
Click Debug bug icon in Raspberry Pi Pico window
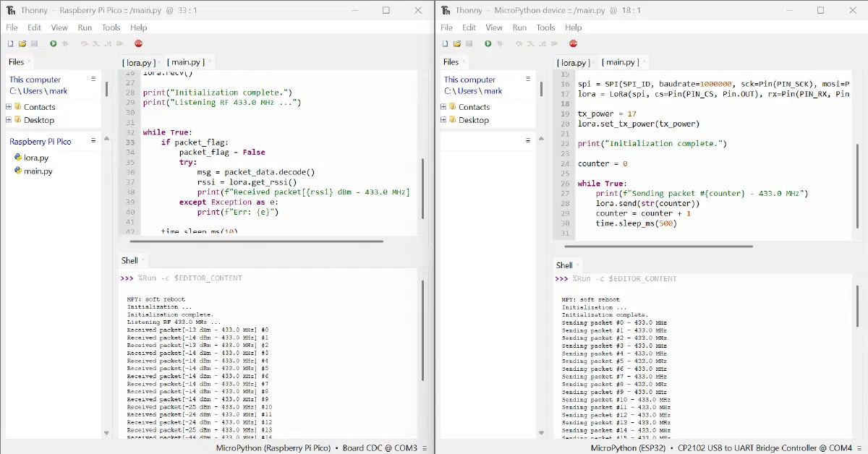[65, 44]
